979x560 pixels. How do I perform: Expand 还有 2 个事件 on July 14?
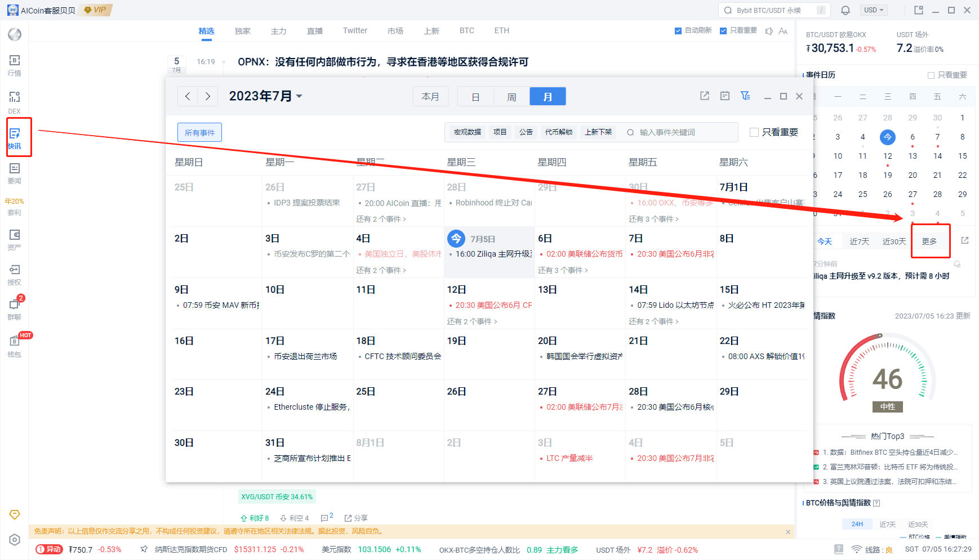tap(653, 321)
